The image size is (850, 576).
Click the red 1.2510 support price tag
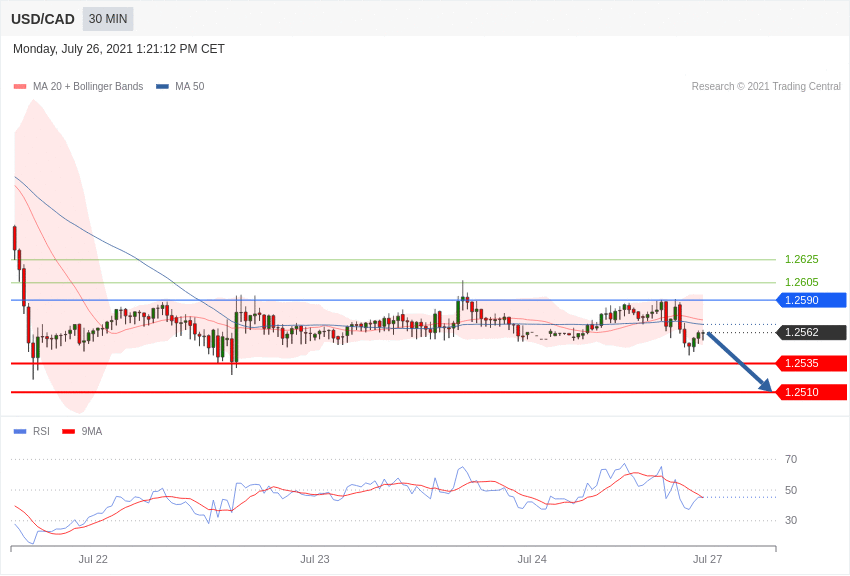click(811, 392)
